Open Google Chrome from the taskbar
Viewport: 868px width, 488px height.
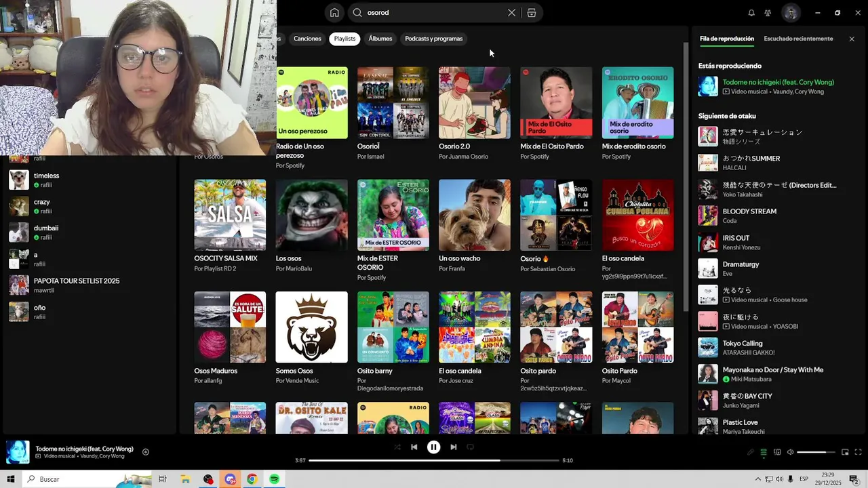[252, 479]
